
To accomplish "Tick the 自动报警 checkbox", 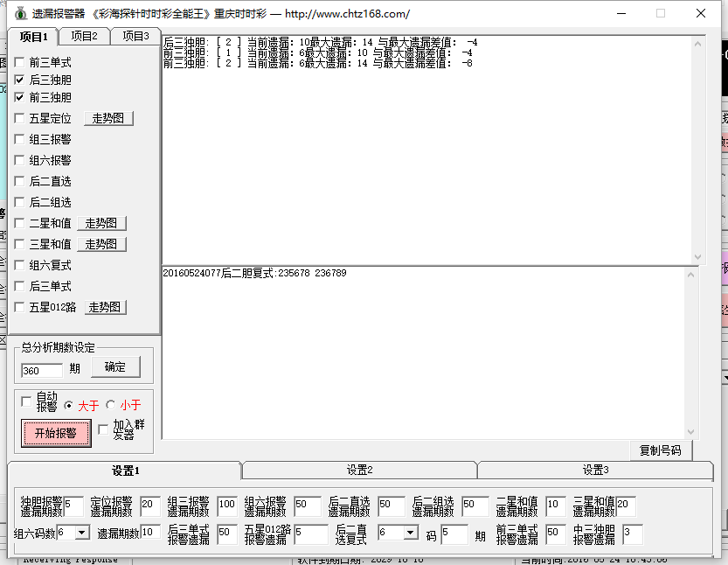I will (x=26, y=401).
